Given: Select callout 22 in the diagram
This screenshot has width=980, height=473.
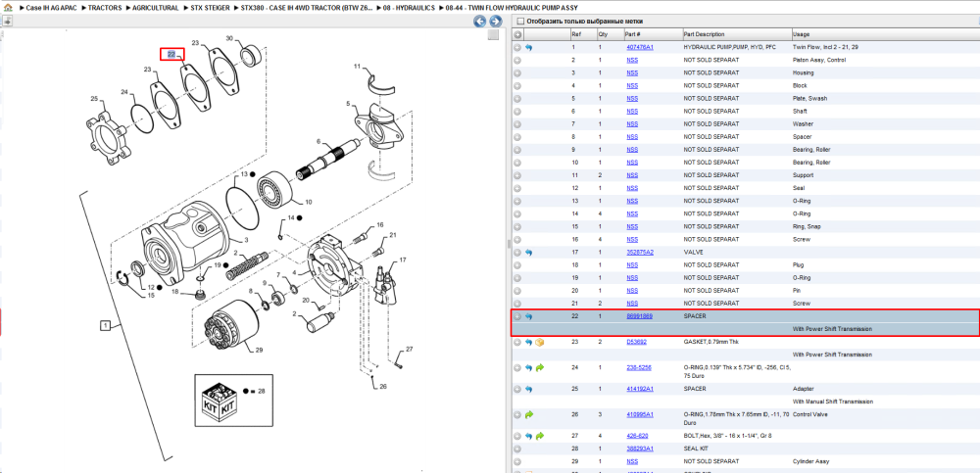Looking at the screenshot, I should tap(171, 55).
